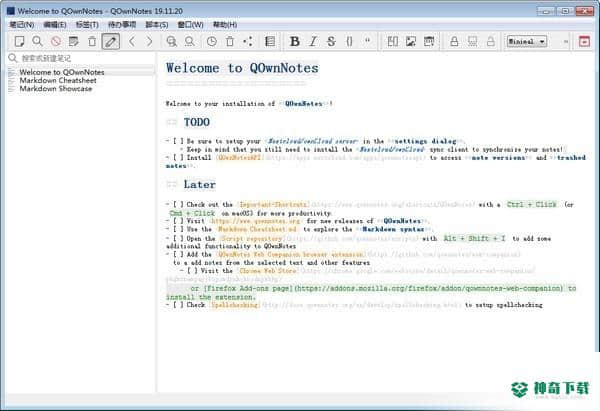Click the trash icon right of the clock
This screenshot has height=411, width=600.
[x=230, y=41]
